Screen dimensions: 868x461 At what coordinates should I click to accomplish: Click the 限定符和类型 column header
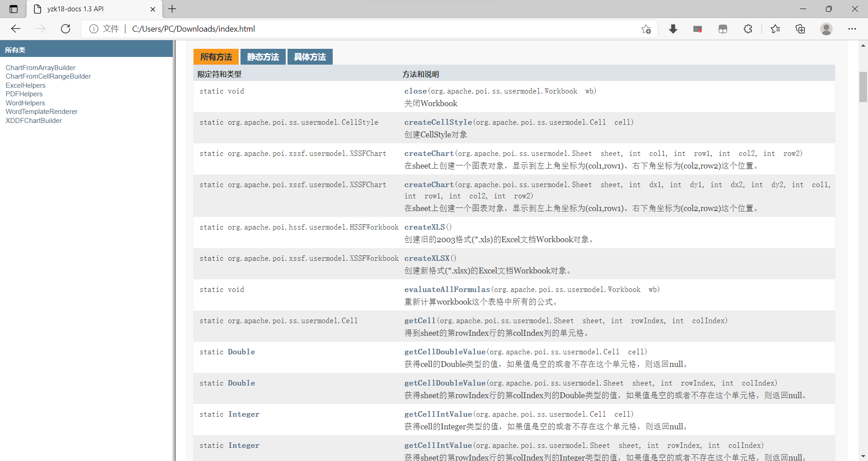(x=219, y=74)
